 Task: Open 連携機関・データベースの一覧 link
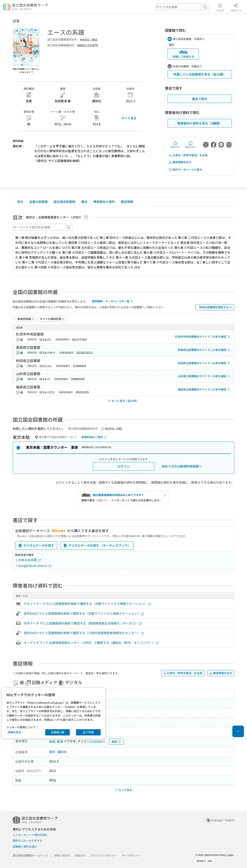click(112, 301)
